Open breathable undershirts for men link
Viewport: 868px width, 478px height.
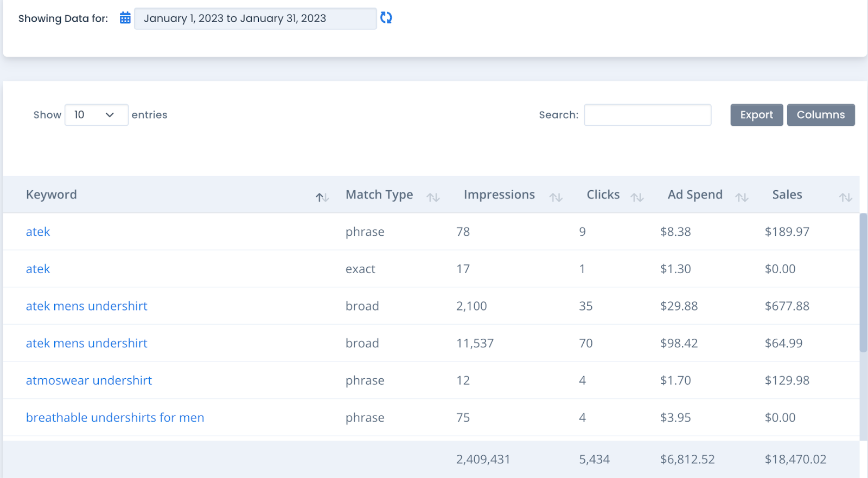[115, 418]
